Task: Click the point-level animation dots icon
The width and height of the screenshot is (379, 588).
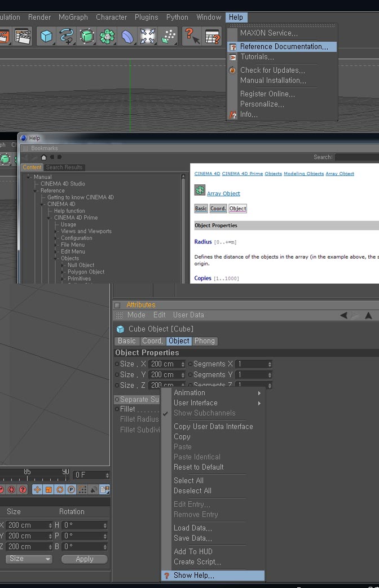Action: point(82,489)
